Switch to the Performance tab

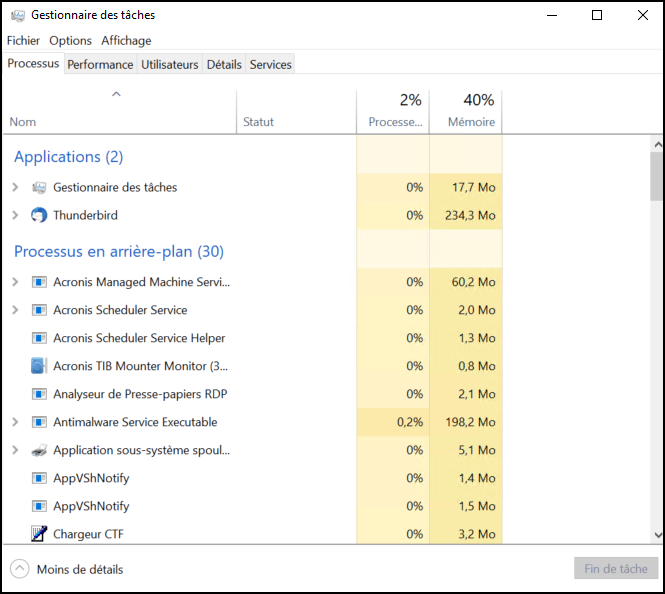click(101, 64)
